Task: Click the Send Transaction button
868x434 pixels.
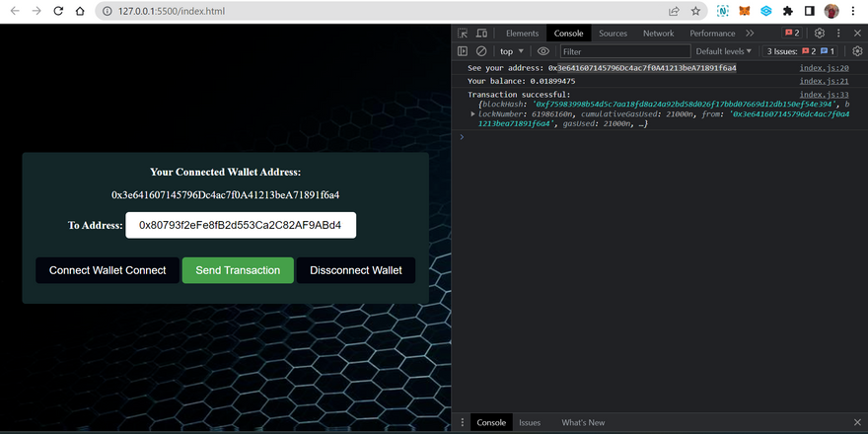Action: point(238,270)
